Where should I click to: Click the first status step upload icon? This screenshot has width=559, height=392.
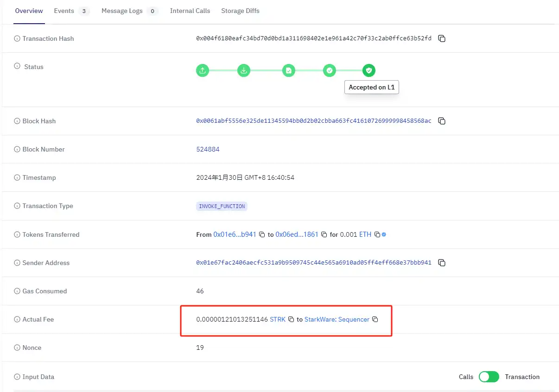tap(203, 70)
